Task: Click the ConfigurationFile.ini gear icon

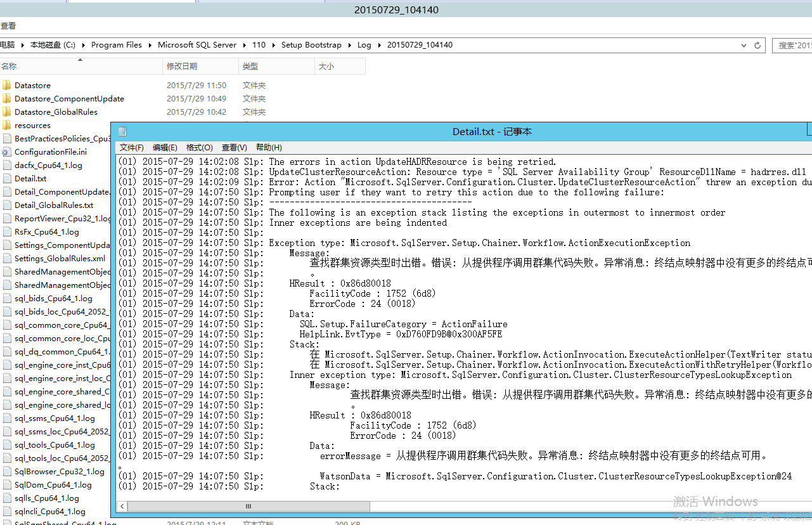Action: pyautogui.click(x=9, y=152)
